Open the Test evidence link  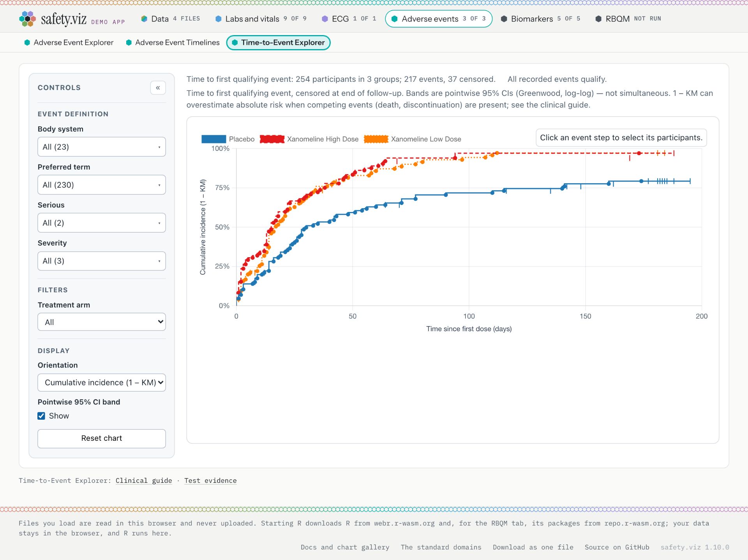tap(210, 481)
